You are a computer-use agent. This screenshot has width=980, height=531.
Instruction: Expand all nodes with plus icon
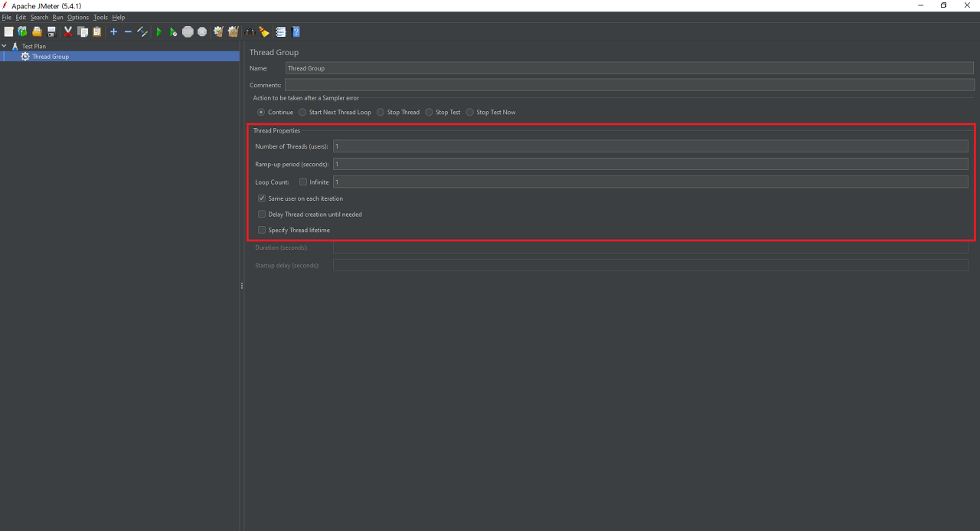(113, 31)
